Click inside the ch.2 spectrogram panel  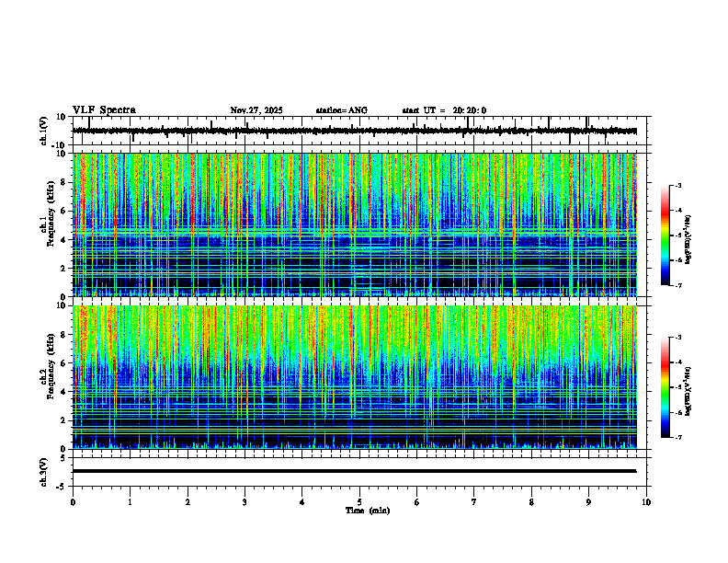point(355,377)
